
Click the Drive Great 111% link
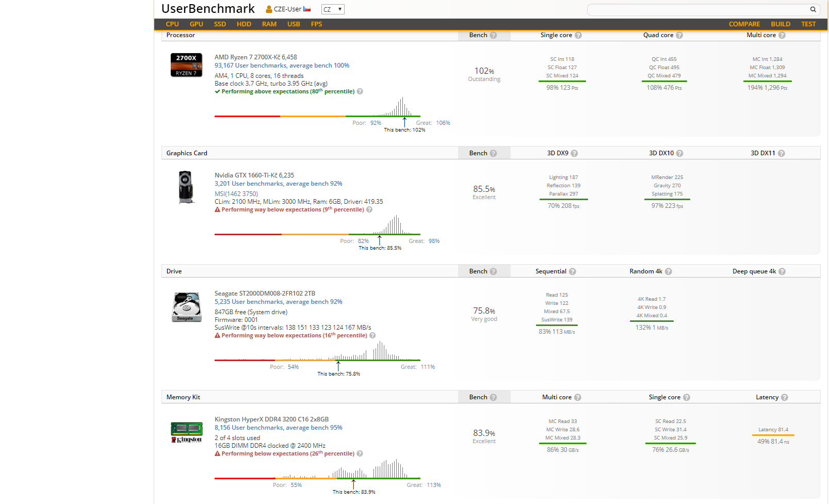[428, 367]
